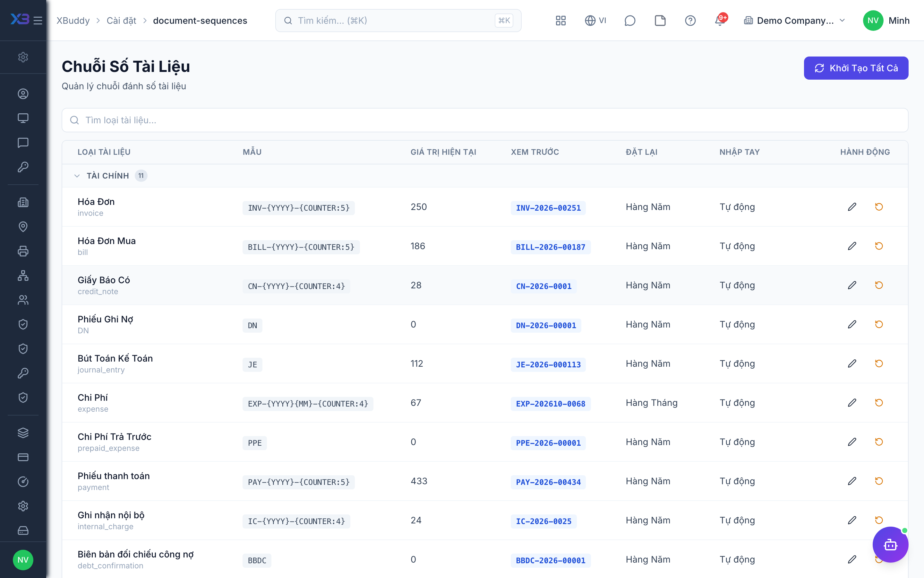
Task: Go to XBuddy breadcrumb
Action: pyautogui.click(x=73, y=20)
